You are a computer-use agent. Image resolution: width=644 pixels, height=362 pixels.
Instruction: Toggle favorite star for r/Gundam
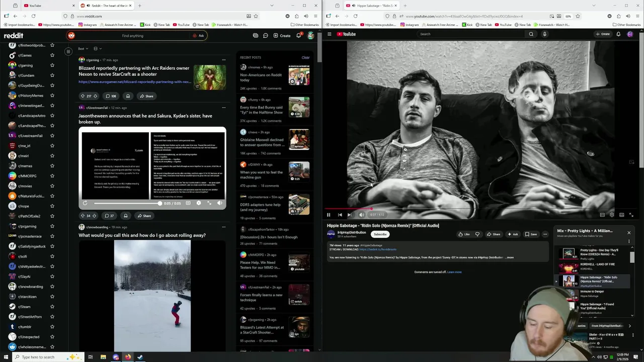52,75
